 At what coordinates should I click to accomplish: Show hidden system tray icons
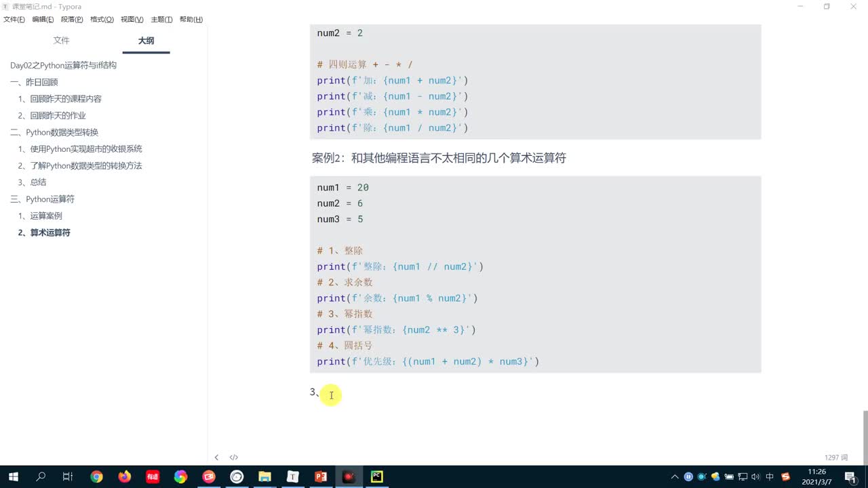click(675, 477)
